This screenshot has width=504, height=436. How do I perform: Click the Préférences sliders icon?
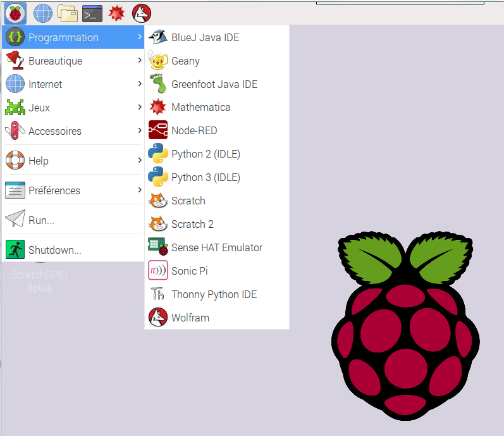pyautogui.click(x=15, y=190)
